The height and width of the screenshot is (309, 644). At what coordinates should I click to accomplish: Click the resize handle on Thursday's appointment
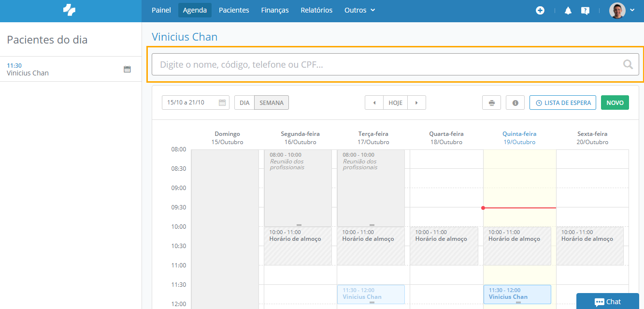point(518,302)
